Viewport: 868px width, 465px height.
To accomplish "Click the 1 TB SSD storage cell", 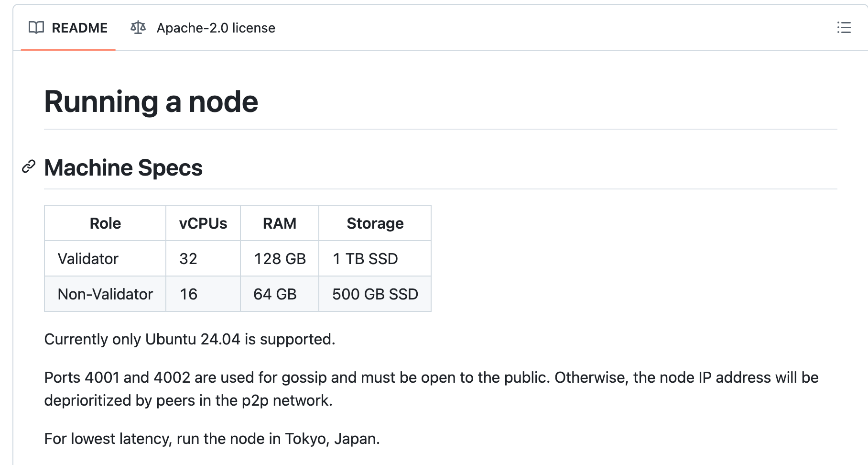I will tap(375, 259).
